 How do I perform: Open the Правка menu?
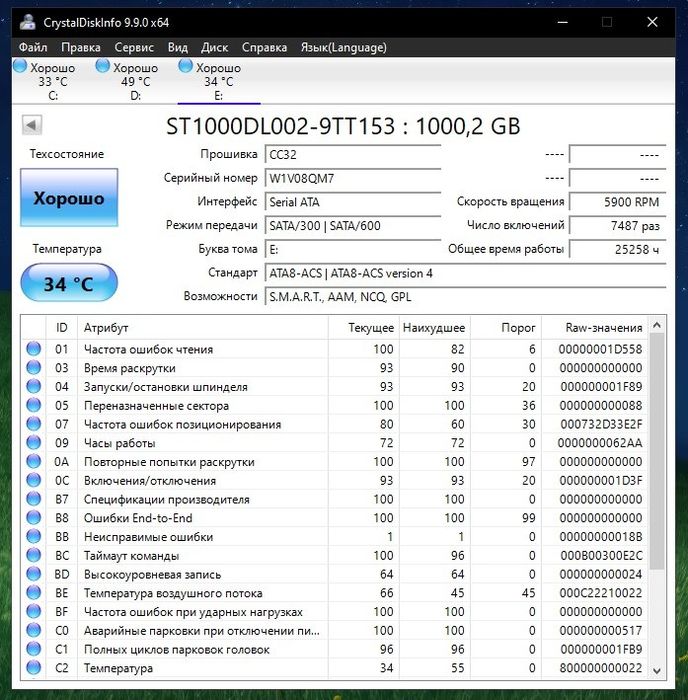pos(81,47)
